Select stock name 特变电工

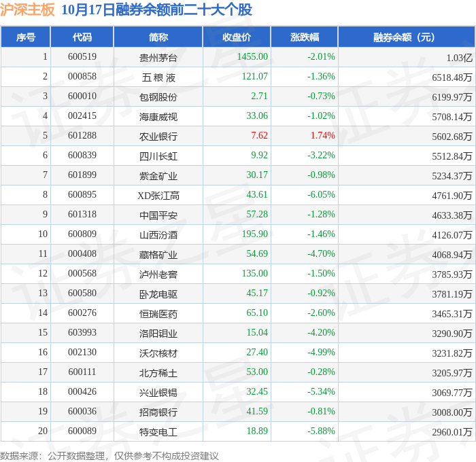[x=158, y=432]
